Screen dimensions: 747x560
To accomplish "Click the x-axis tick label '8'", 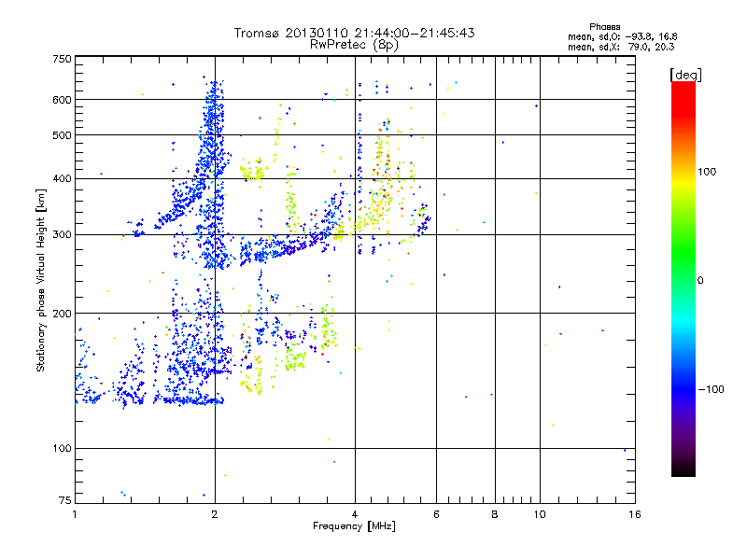I will (495, 514).
